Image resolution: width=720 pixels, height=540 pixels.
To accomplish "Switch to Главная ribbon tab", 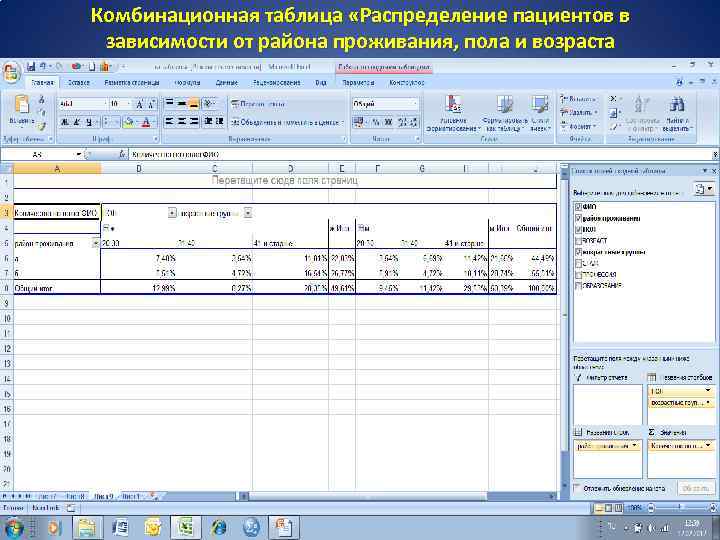I will [43, 83].
